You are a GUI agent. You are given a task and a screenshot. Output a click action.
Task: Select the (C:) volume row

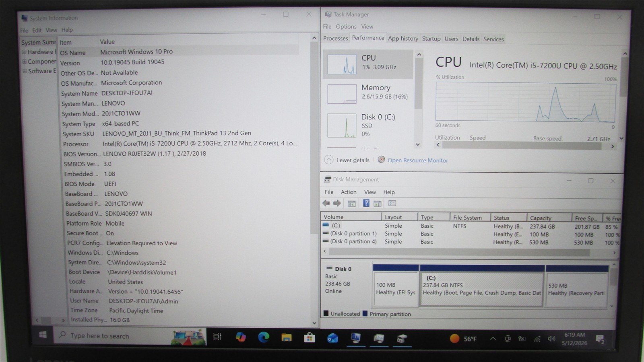pos(470,226)
